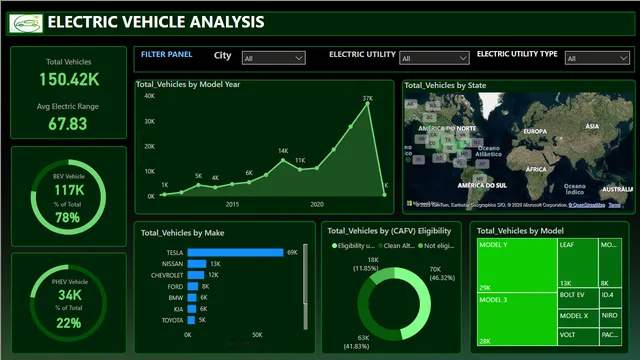Click the 18K (11.85%) donut label

pyautogui.click(x=366, y=264)
